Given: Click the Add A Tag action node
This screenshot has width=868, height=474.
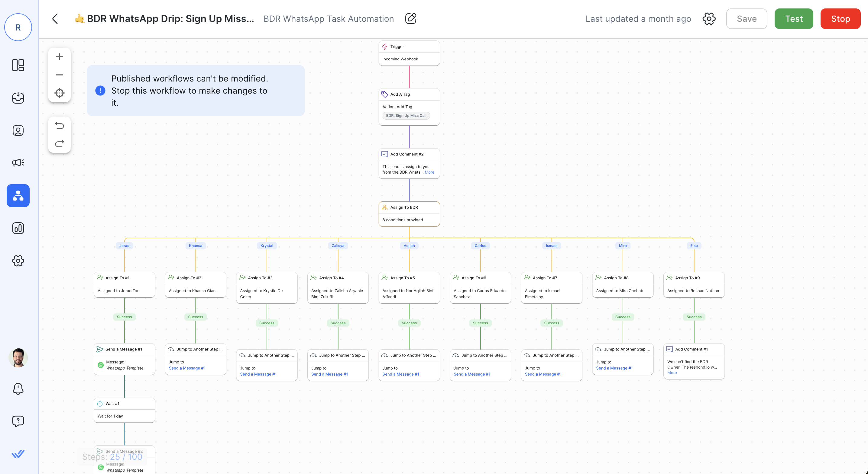Looking at the screenshot, I should [x=409, y=105].
